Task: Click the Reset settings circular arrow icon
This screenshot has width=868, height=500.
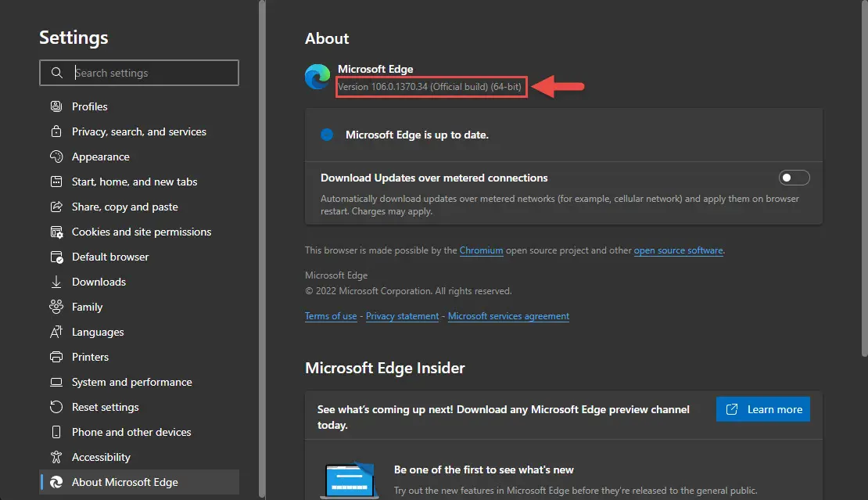Action: (56, 407)
